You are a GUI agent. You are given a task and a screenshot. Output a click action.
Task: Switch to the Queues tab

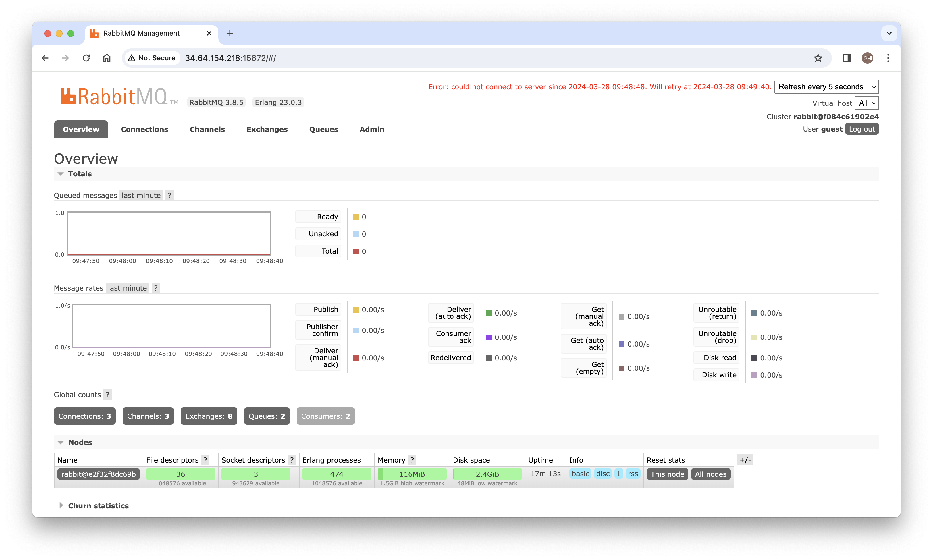323,129
